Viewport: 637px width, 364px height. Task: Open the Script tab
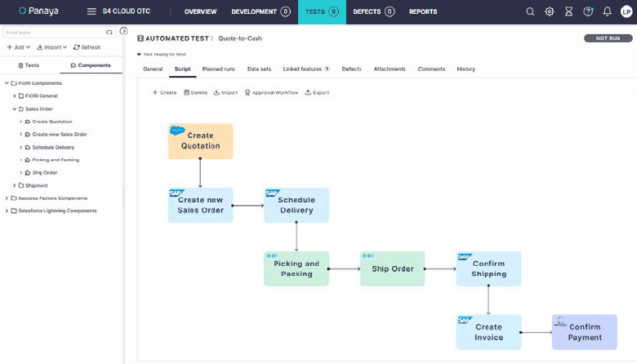[182, 69]
